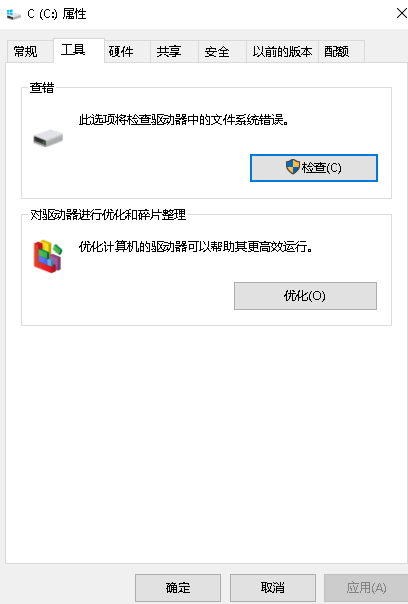Click the 对驱动器进行优化和碎片整理 group label
This screenshot has width=408, height=604.
coord(108,215)
